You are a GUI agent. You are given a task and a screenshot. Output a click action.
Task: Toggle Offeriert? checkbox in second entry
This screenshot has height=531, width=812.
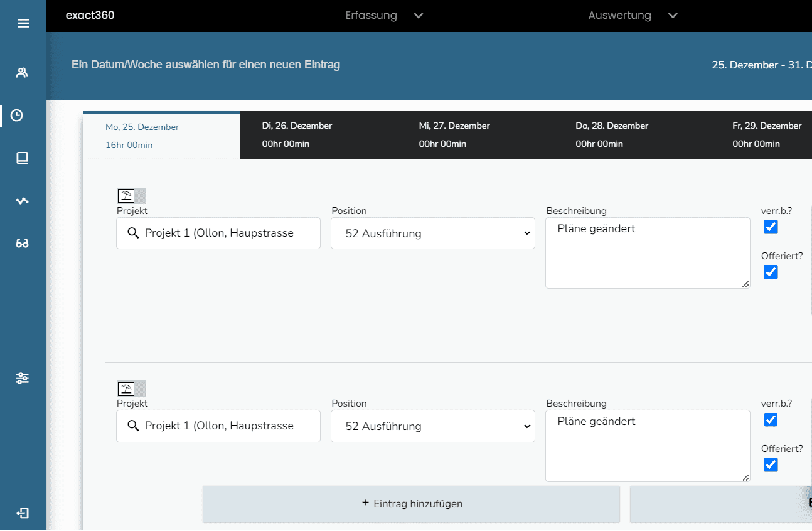click(771, 465)
